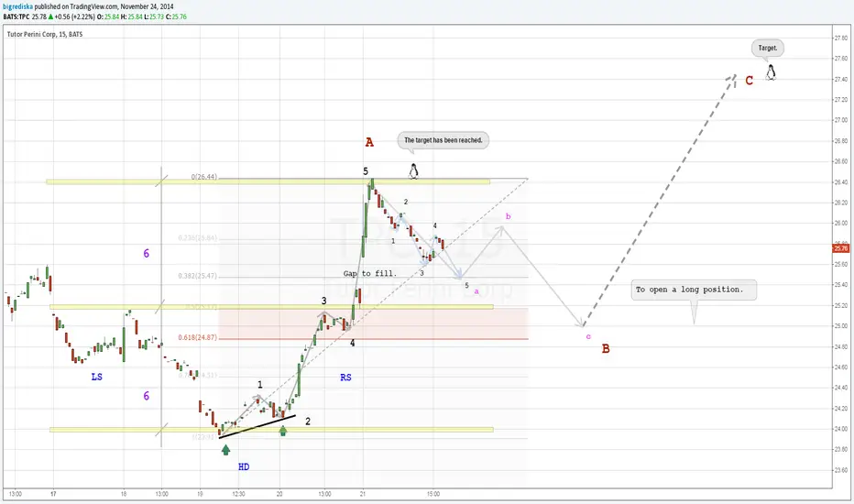Click the 26.40 price axis label
854x504 pixels.
tap(841, 182)
